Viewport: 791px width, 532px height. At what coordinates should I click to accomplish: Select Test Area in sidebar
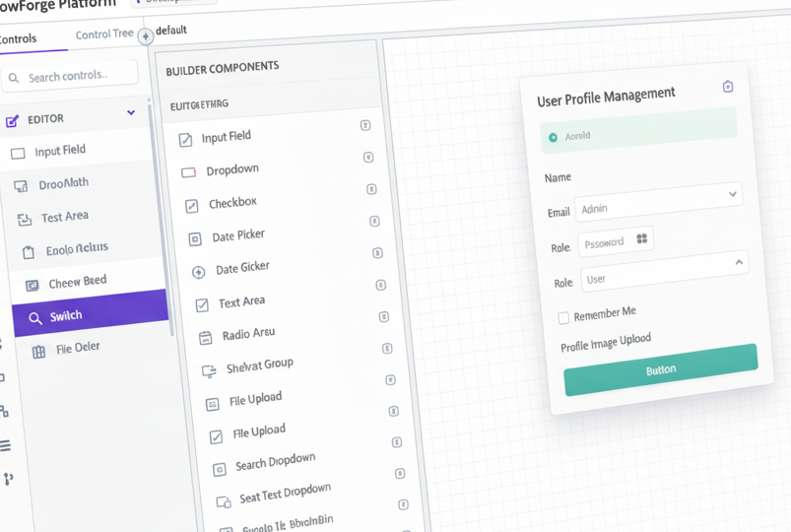tap(65, 217)
